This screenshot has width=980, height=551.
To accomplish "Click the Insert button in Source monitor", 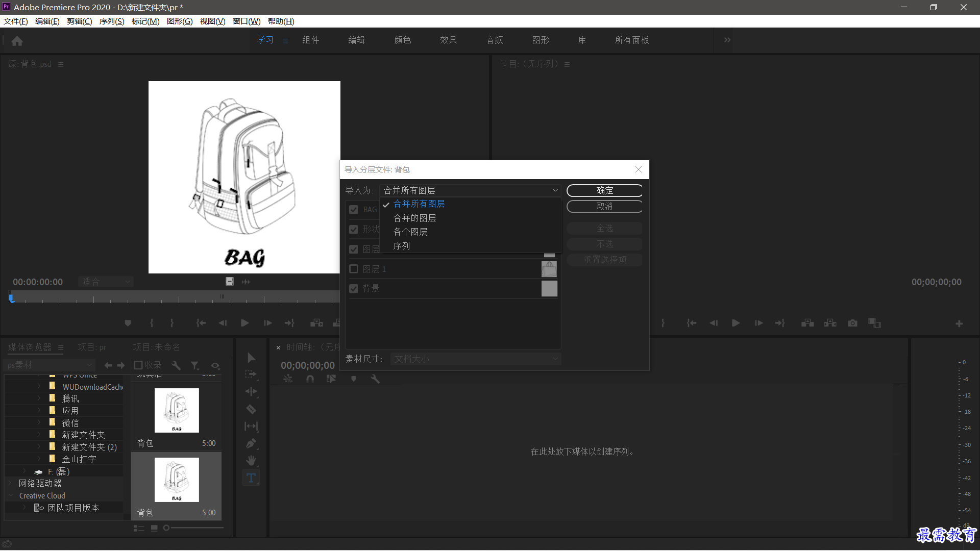I will 316,323.
